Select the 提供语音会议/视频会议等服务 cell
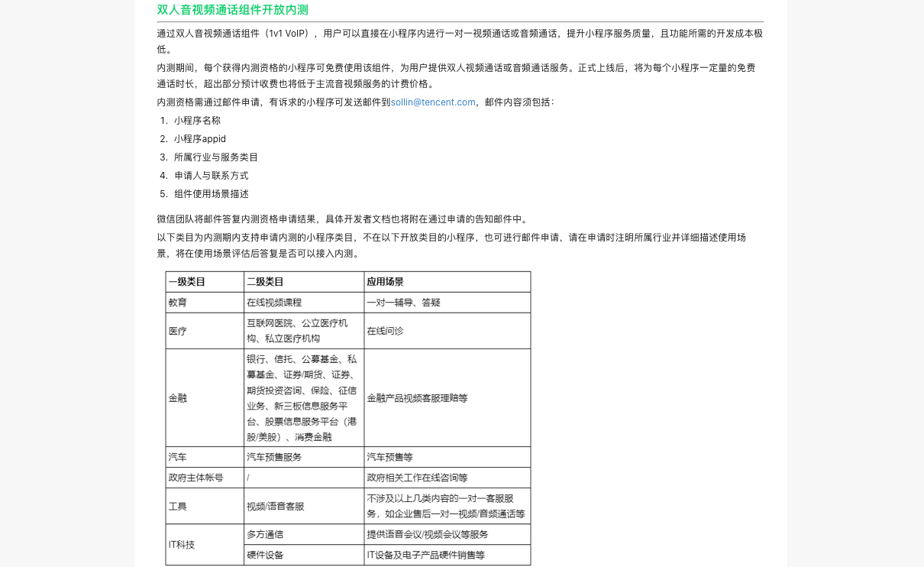The image size is (924, 567). tap(447, 534)
